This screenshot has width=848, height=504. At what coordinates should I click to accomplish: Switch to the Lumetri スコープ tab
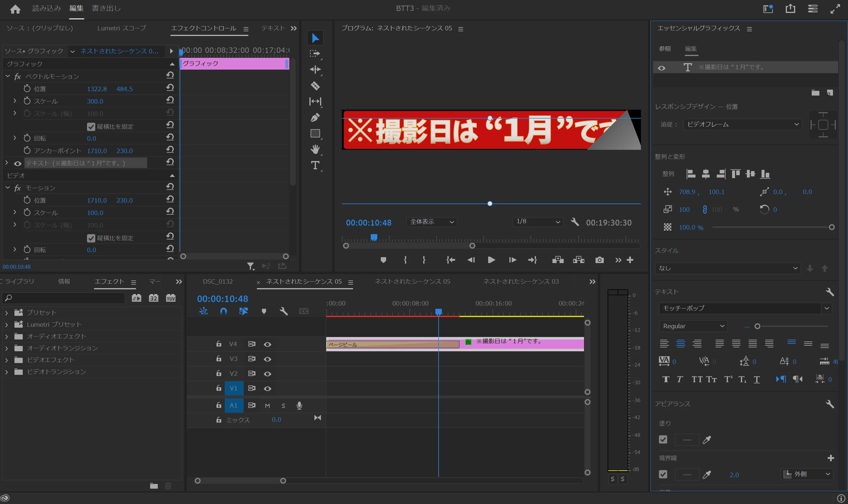pos(122,28)
